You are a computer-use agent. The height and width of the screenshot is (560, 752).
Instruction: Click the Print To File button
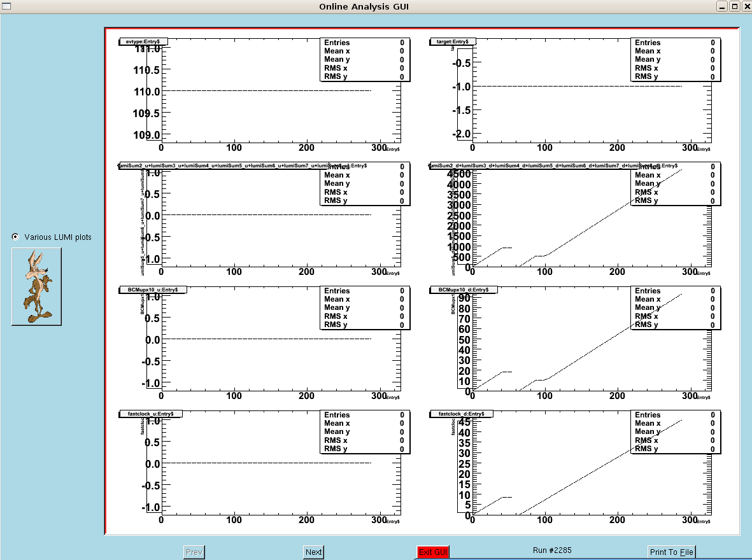671,552
